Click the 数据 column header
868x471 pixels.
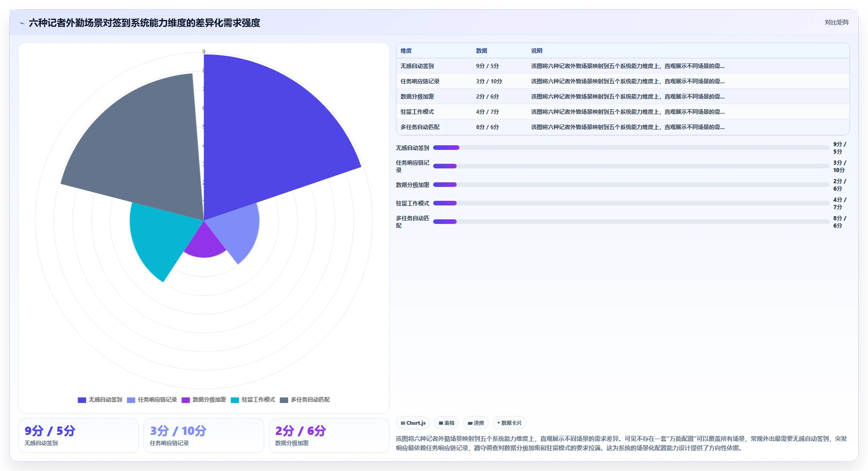(481, 51)
